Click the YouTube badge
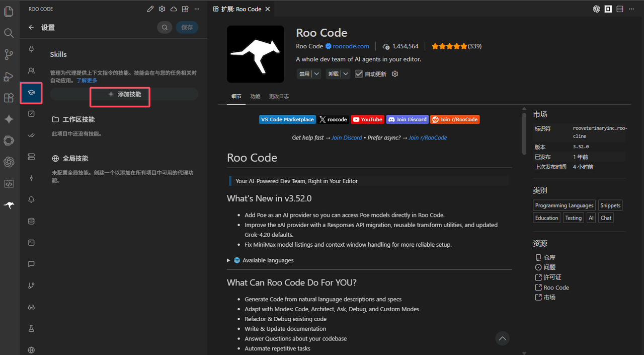Screen dimensions: 644x355 tap(367, 119)
